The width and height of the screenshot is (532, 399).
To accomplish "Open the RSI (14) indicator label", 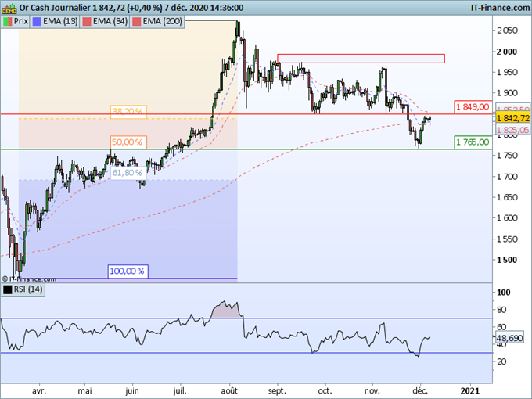I will click(28, 289).
